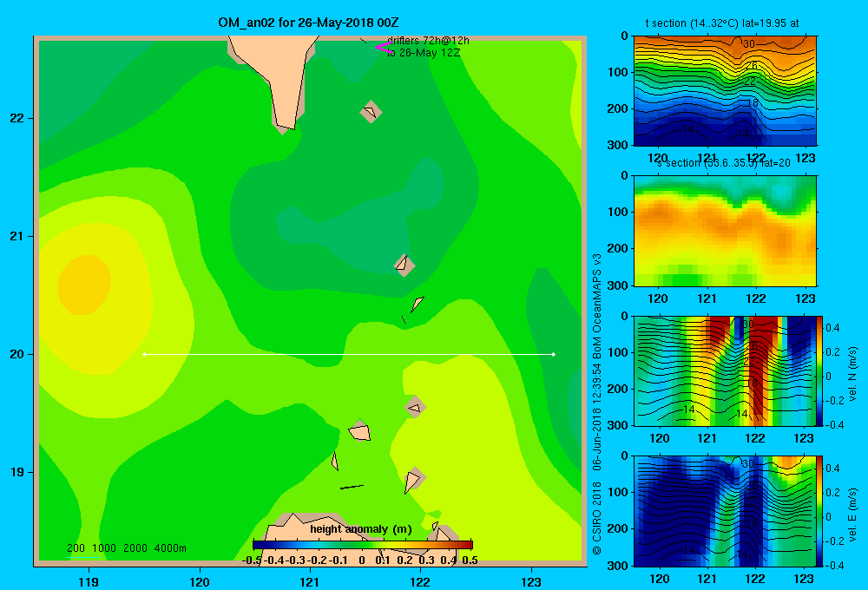
Task: Open the eastward velocity section plot
Action: (x=725, y=511)
